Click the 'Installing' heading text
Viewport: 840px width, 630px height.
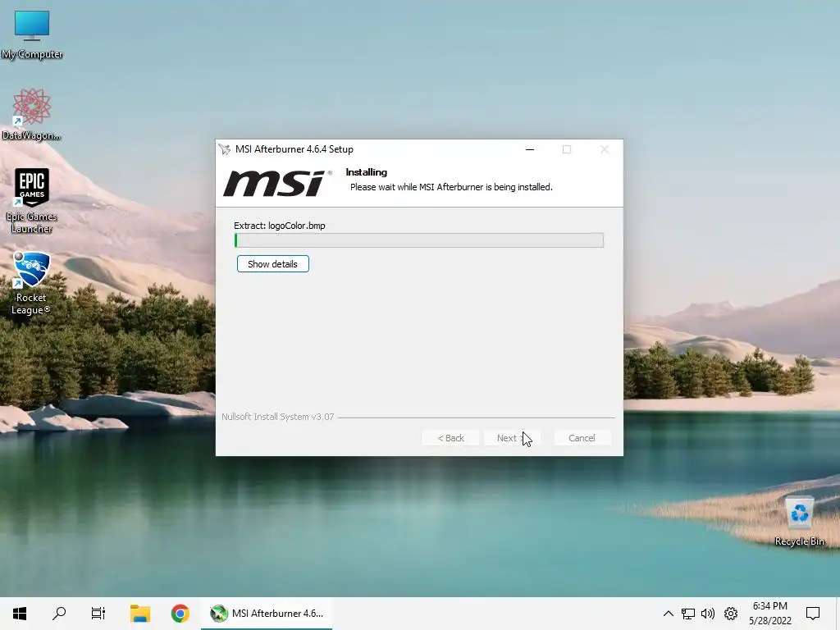tap(367, 172)
